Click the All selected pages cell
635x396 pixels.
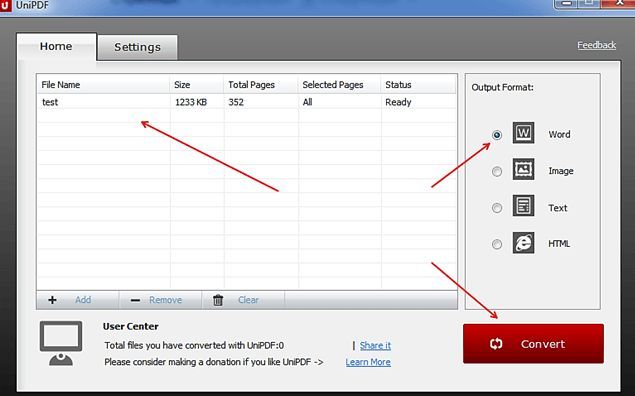coord(307,102)
